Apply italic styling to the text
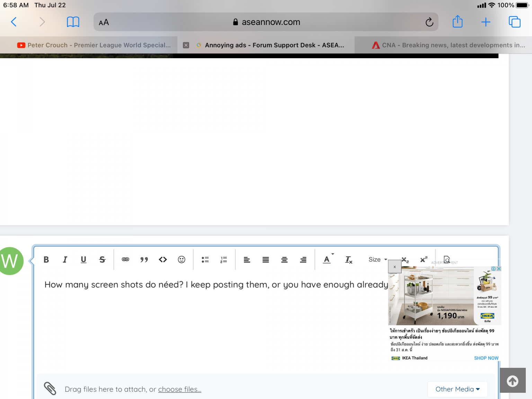Image resolution: width=532 pixels, height=399 pixels. point(65,259)
